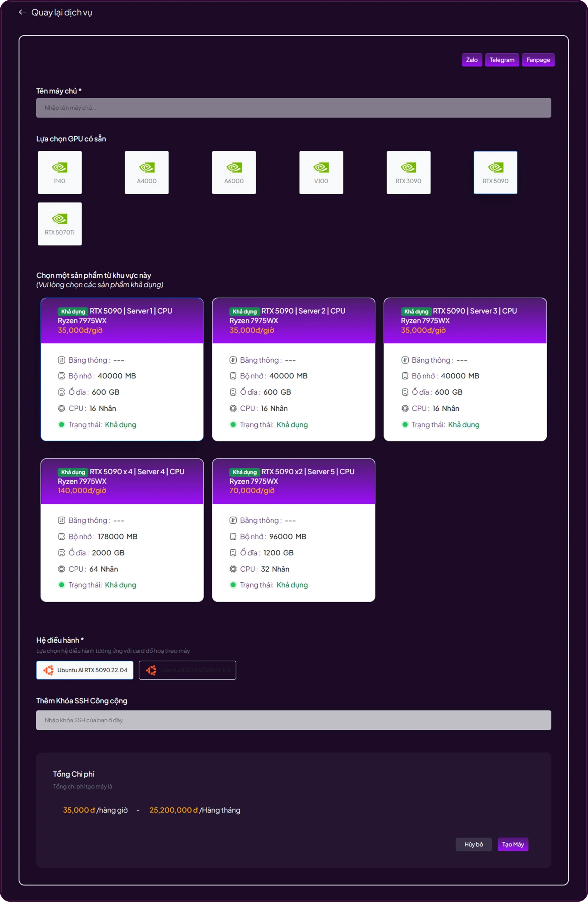Select the RTX 3090 GPU tile
588x902 pixels.
point(408,172)
